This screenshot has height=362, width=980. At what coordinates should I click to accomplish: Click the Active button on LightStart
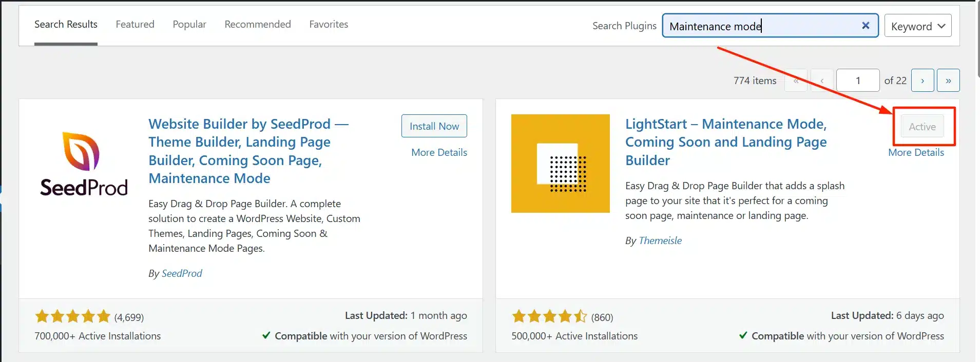click(x=922, y=127)
